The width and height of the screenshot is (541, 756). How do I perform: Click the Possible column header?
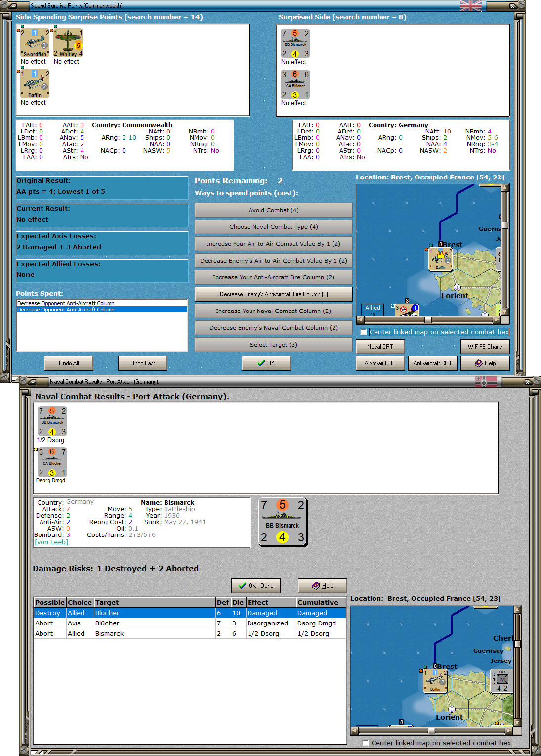(50, 602)
